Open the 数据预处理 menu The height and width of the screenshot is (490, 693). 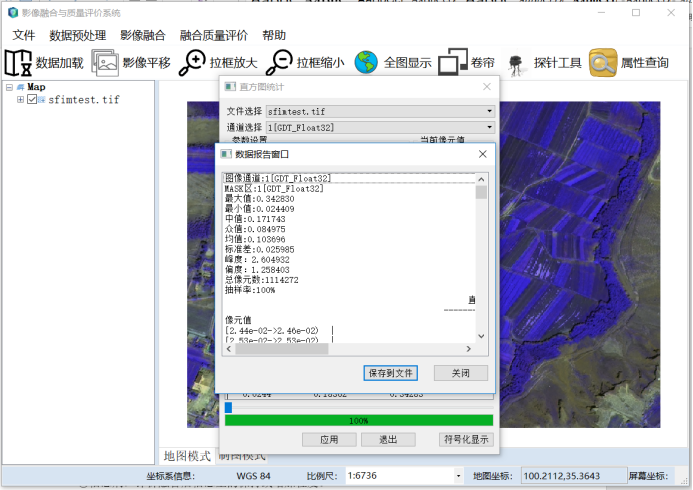pyautogui.click(x=77, y=35)
